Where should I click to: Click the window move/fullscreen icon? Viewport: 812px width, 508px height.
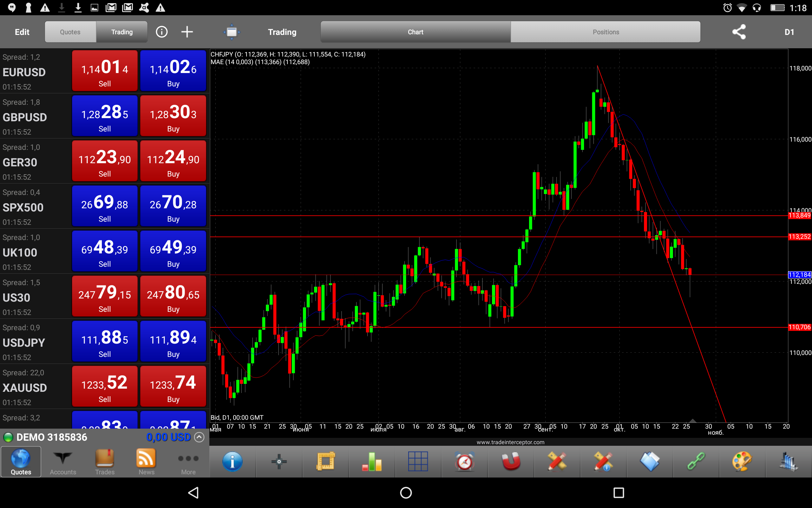(x=232, y=32)
